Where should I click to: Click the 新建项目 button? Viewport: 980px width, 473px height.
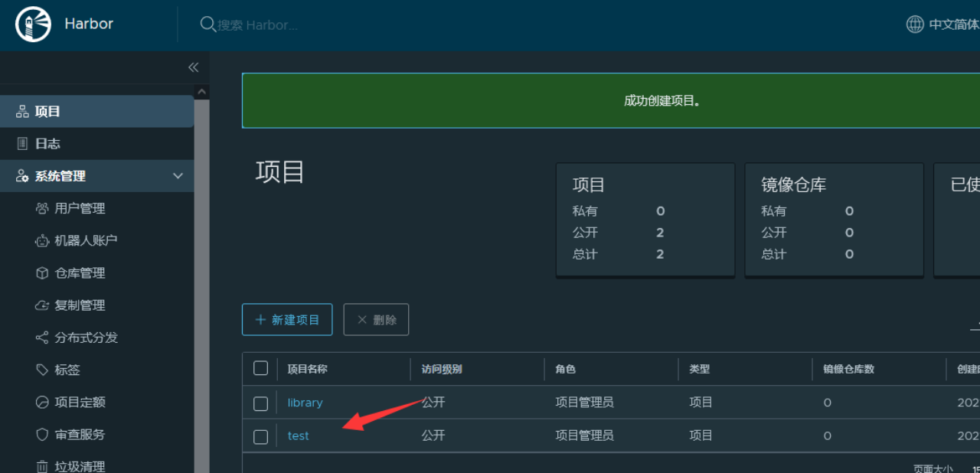click(287, 319)
